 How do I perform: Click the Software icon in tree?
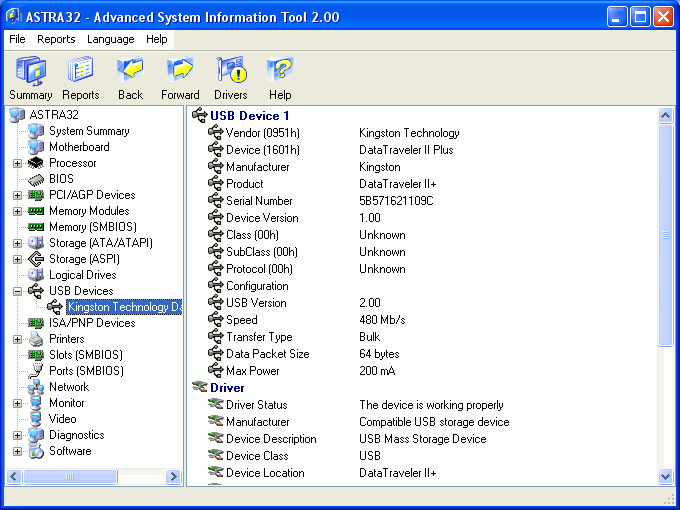(x=36, y=451)
